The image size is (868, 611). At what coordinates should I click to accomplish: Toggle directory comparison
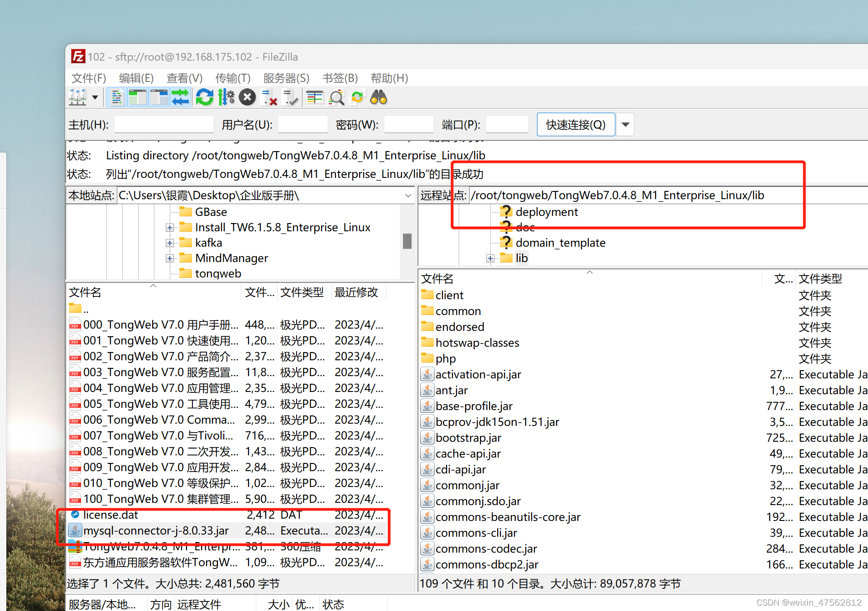coord(336,97)
